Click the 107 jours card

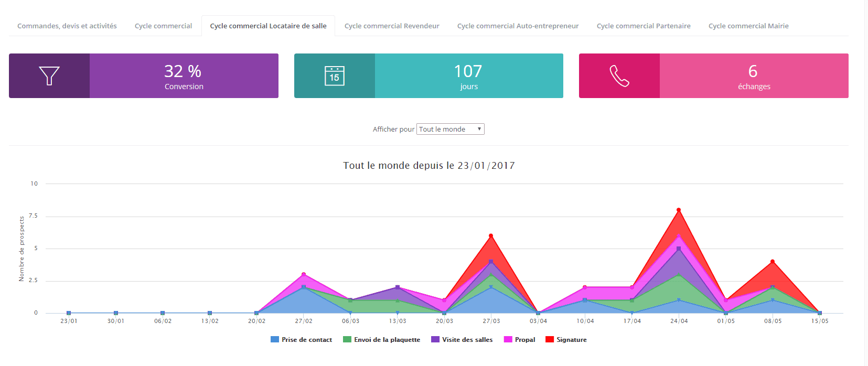(468, 76)
